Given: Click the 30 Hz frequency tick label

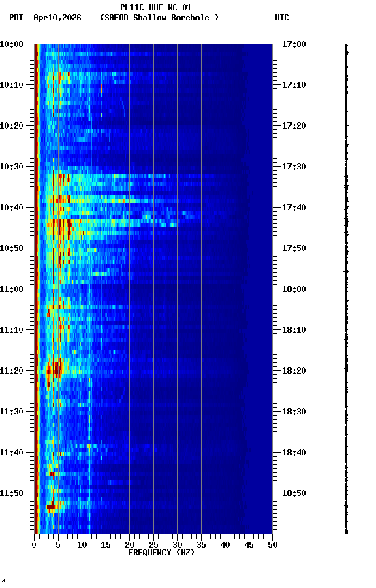Looking at the screenshot, I should point(177,545).
